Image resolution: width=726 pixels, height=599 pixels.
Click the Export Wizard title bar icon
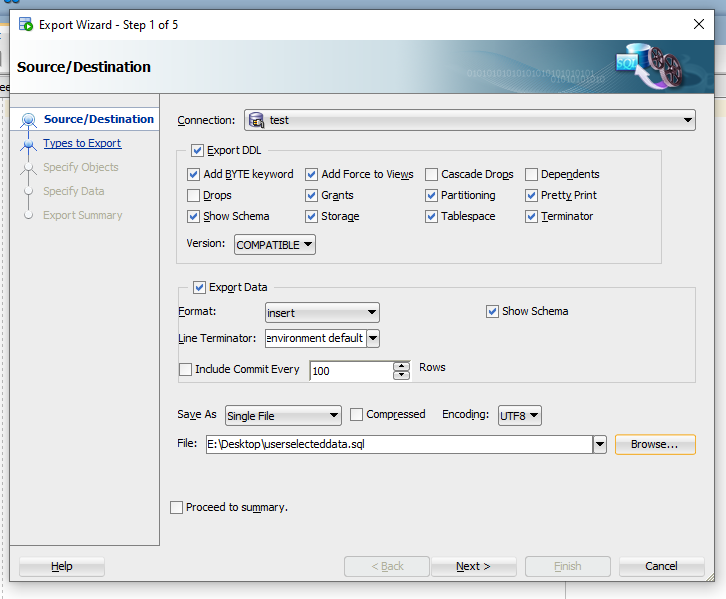pos(26,25)
